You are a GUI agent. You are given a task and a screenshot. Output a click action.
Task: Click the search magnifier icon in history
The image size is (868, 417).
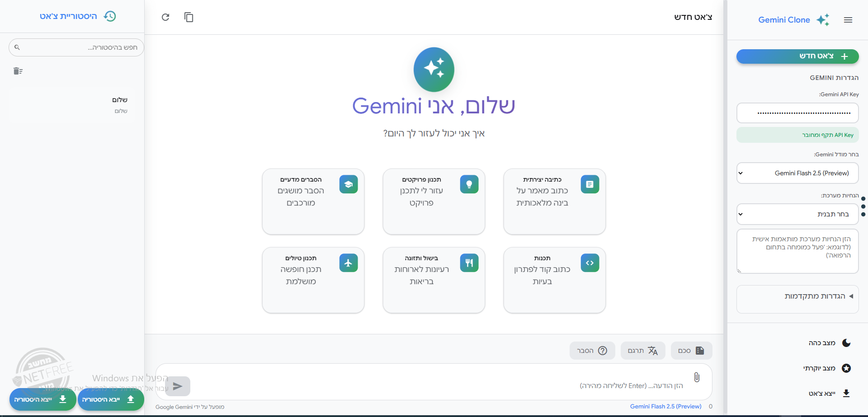point(17,47)
